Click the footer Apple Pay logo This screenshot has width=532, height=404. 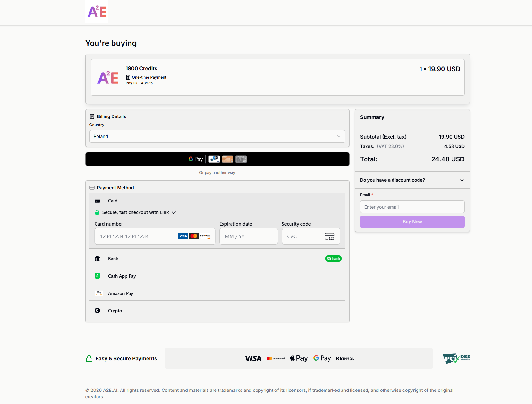pos(299,358)
